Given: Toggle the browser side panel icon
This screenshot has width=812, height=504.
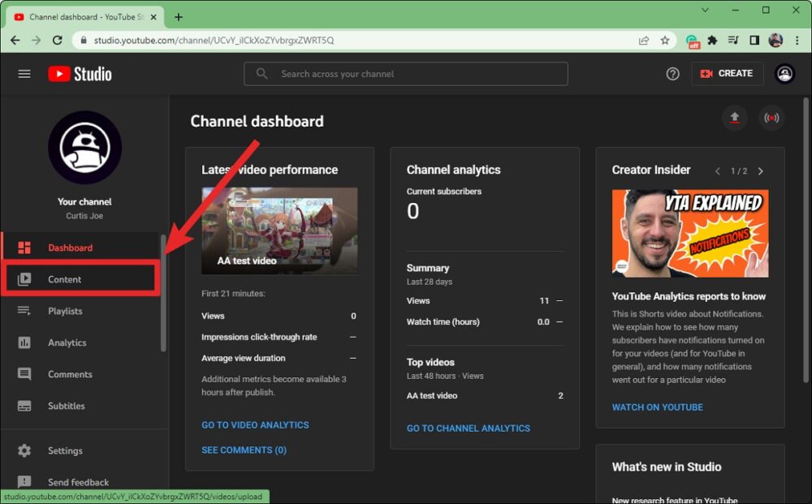Looking at the screenshot, I should [x=754, y=40].
